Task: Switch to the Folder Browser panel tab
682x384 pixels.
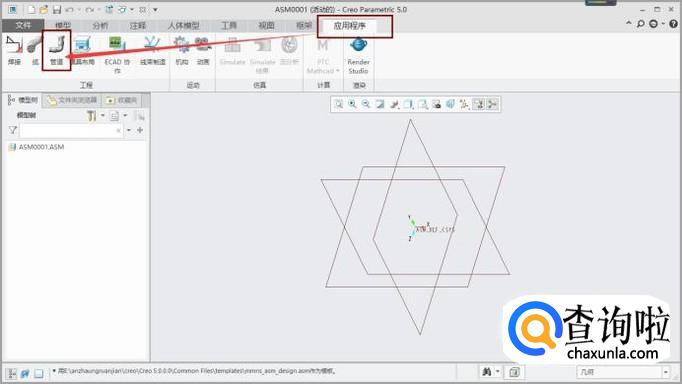Action: point(73,100)
